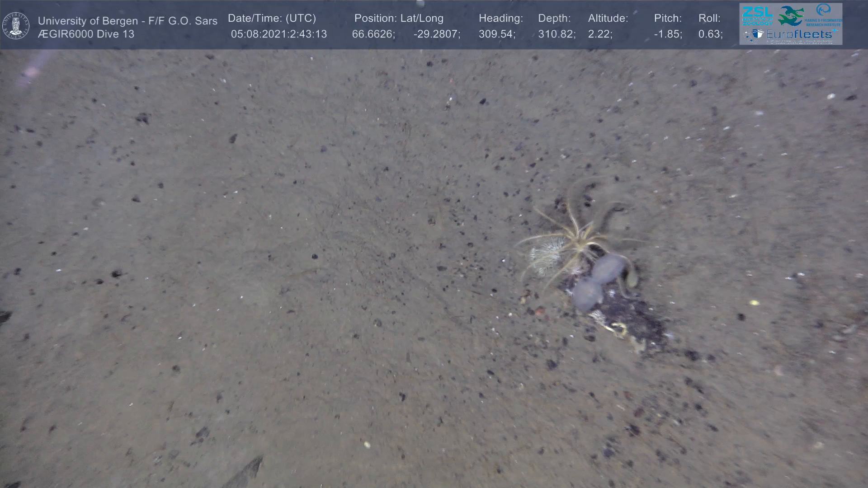Screen dimensions: 868x488
Task: Click the latitude value 66.6626
Action: (x=373, y=34)
